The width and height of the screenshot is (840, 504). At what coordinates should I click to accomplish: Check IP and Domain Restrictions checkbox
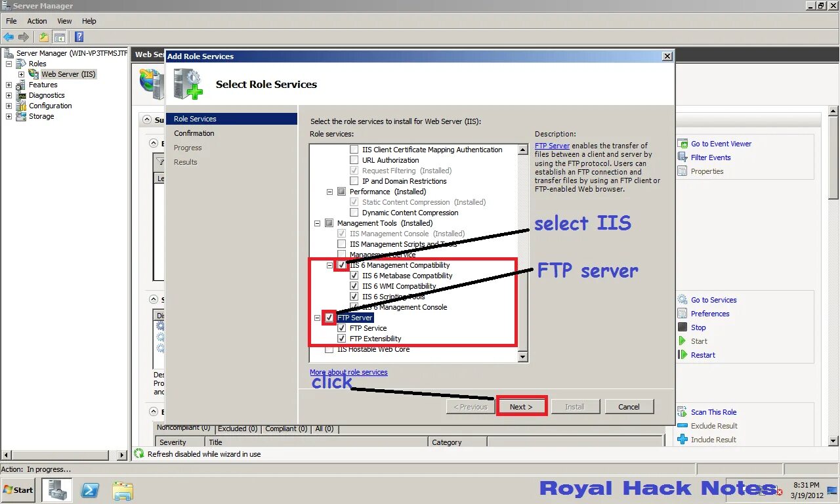coord(354,181)
